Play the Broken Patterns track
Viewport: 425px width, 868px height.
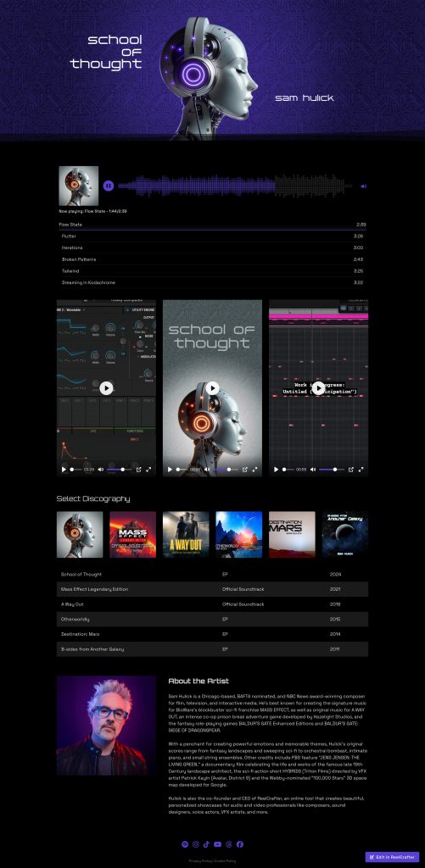coord(213,259)
